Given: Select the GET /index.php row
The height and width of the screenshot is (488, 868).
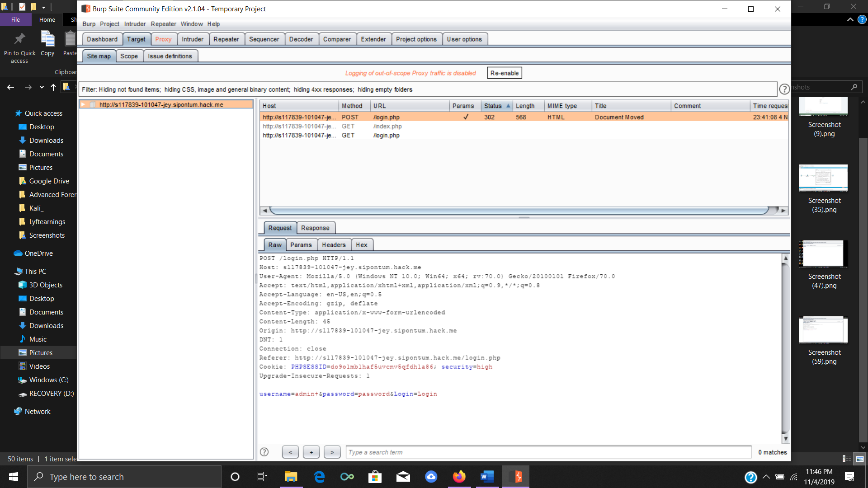Looking at the screenshot, I should coord(524,127).
